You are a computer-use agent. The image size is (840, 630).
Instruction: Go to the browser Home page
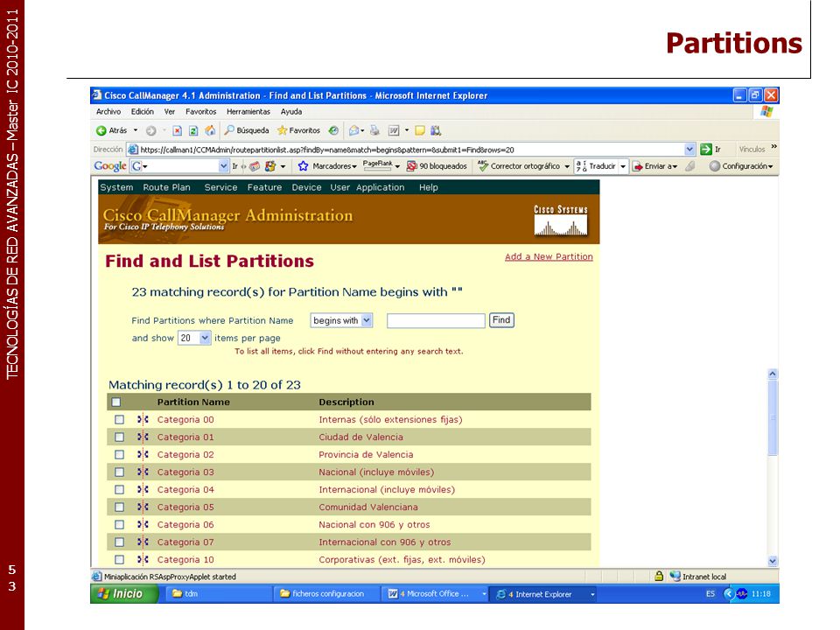pyautogui.click(x=210, y=130)
